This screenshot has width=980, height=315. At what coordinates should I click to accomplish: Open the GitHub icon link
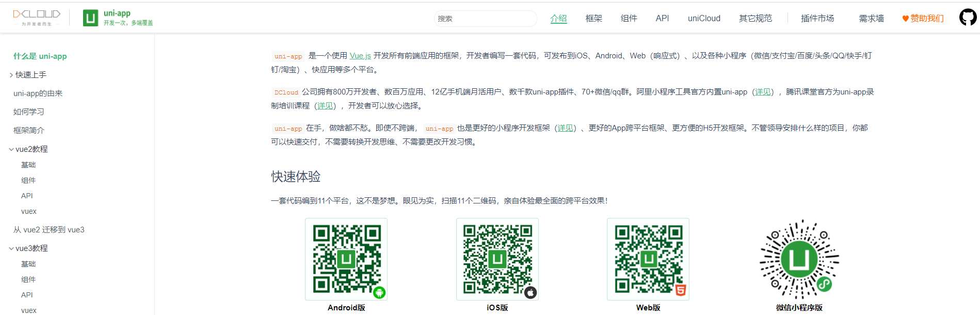click(x=968, y=18)
